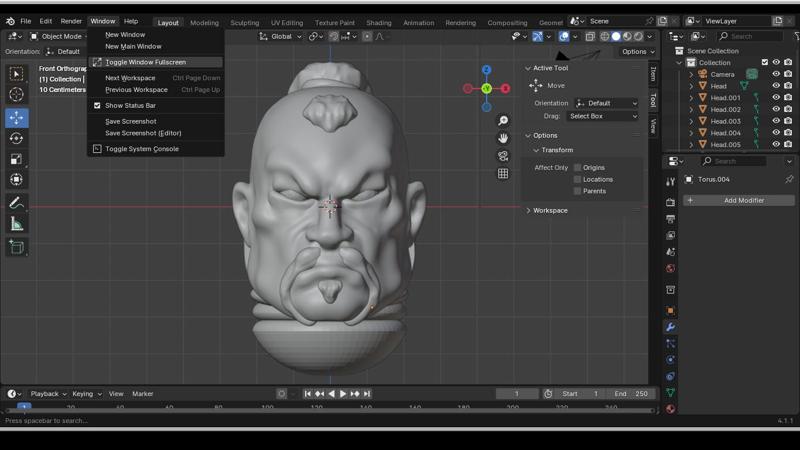Screen dimensions: 800x450
Task: Select the Scale tool
Action: point(16,160)
